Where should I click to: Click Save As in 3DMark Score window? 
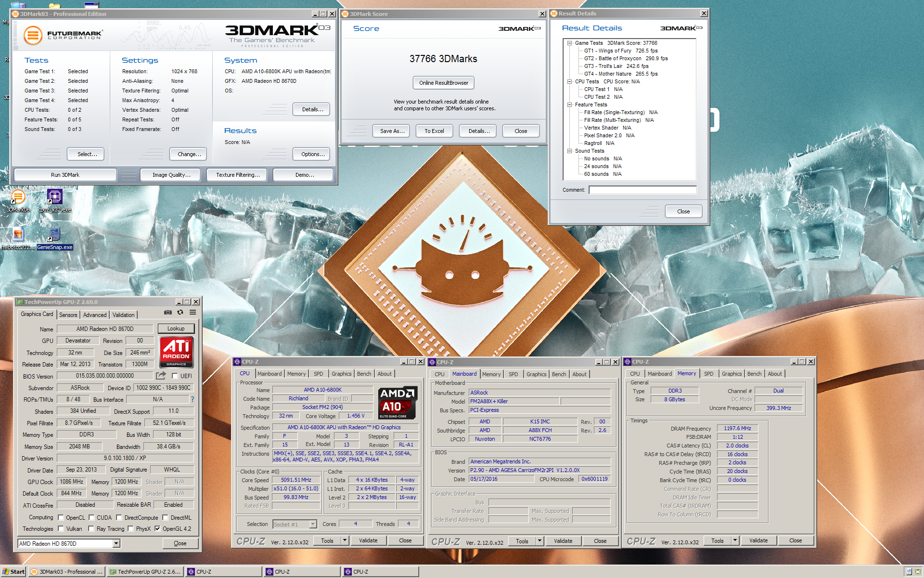click(392, 131)
